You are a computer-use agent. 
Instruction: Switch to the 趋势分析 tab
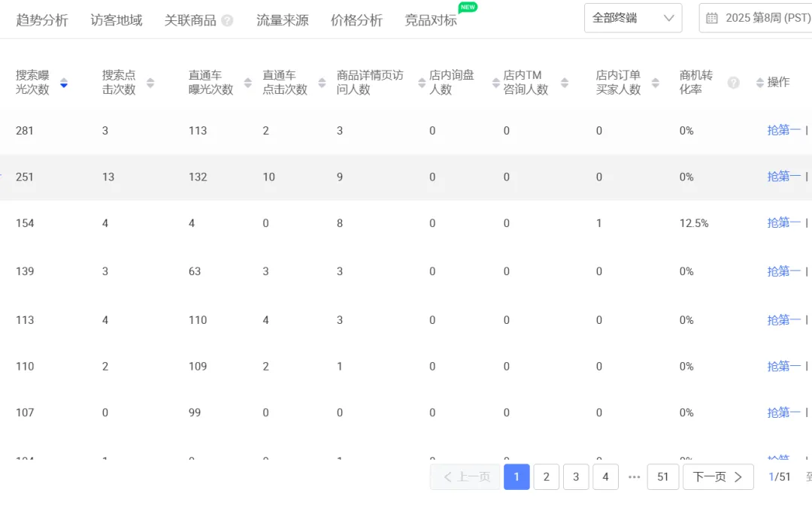42,21
